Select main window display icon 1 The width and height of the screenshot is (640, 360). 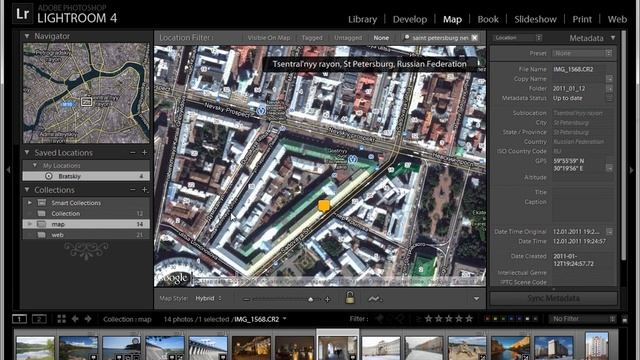pos(19,319)
